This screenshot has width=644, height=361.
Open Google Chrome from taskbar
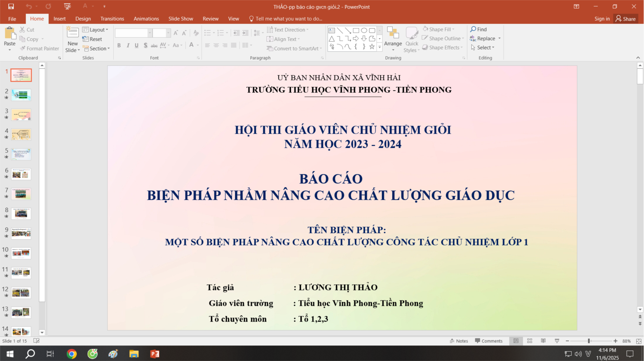pos(71,354)
